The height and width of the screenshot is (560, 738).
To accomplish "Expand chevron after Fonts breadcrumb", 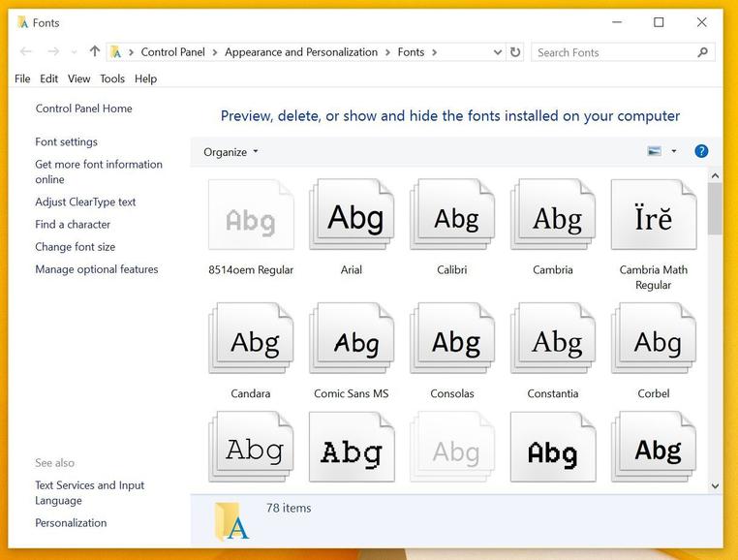I will pos(434,52).
